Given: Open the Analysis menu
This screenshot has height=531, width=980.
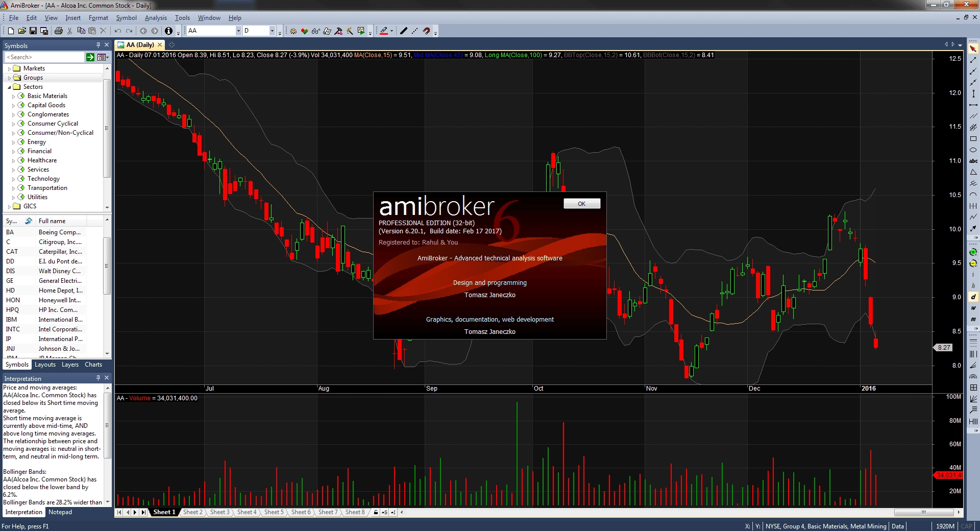Looking at the screenshot, I should [156, 18].
